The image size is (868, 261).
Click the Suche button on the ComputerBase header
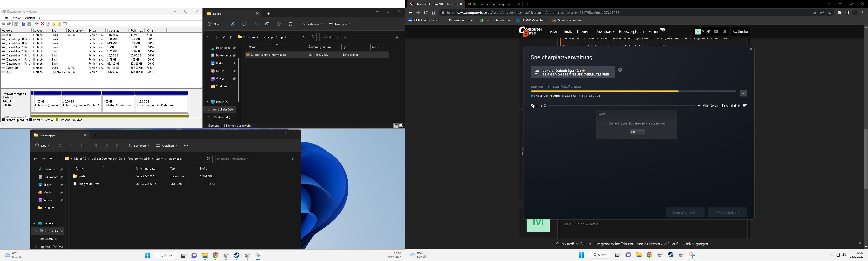(x=741, y=32)
